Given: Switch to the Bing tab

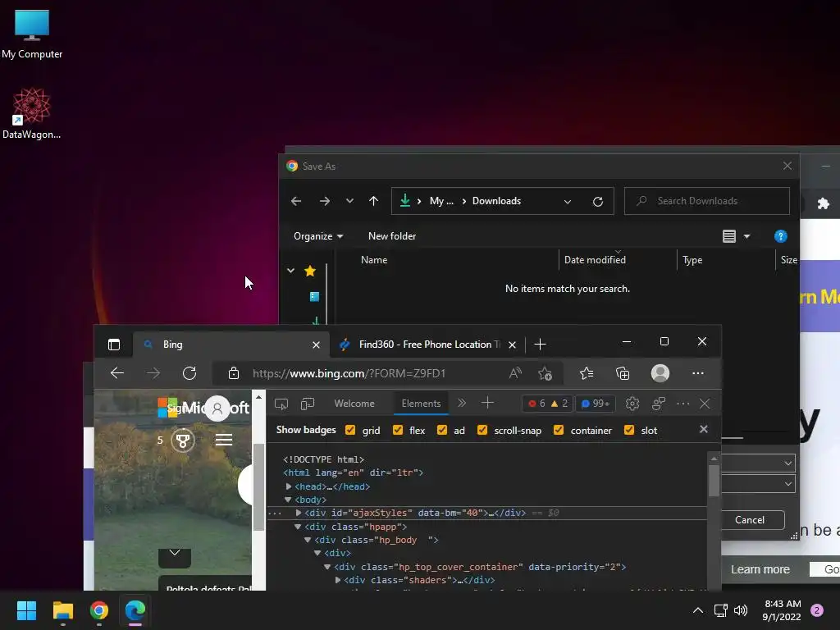Looking at the screenshot, I should tap(231, 345).
